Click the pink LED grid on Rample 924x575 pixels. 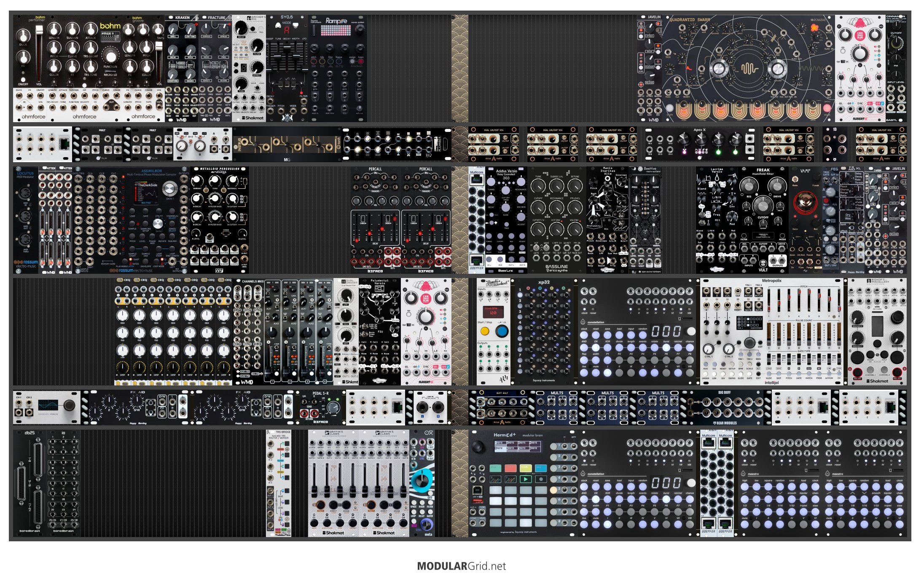(337, 30)
